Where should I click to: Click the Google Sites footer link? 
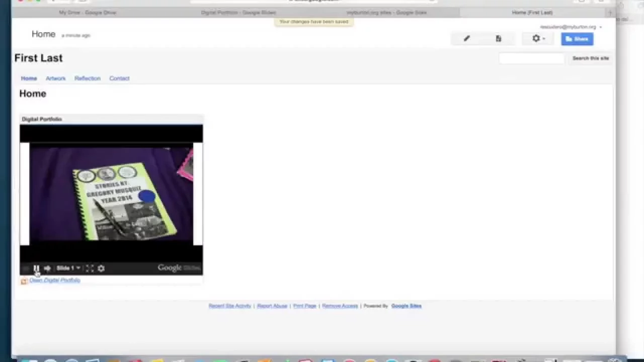click(x=407, y=306)
